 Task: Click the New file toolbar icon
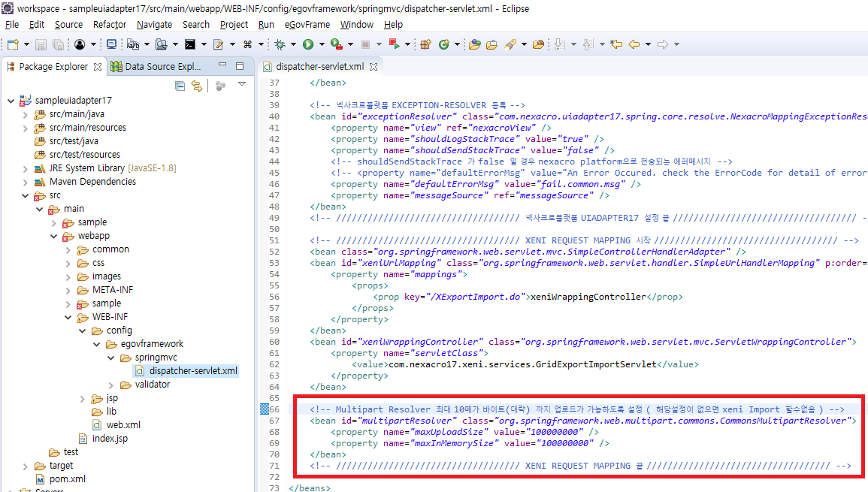pyautogui.click(x=13, y=45)
